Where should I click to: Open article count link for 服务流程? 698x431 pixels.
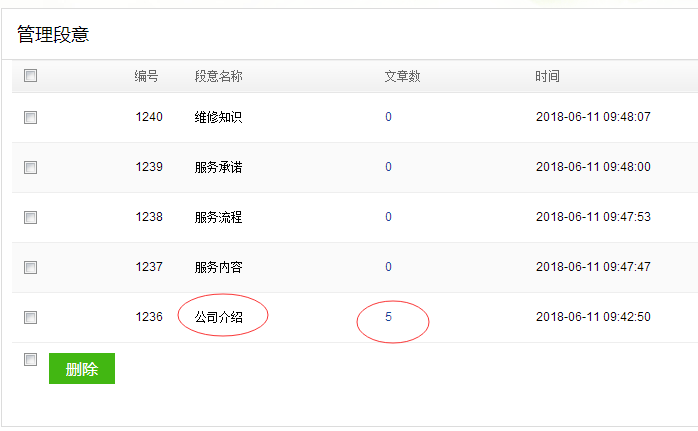pyautogui.click(x=388, y=217)
